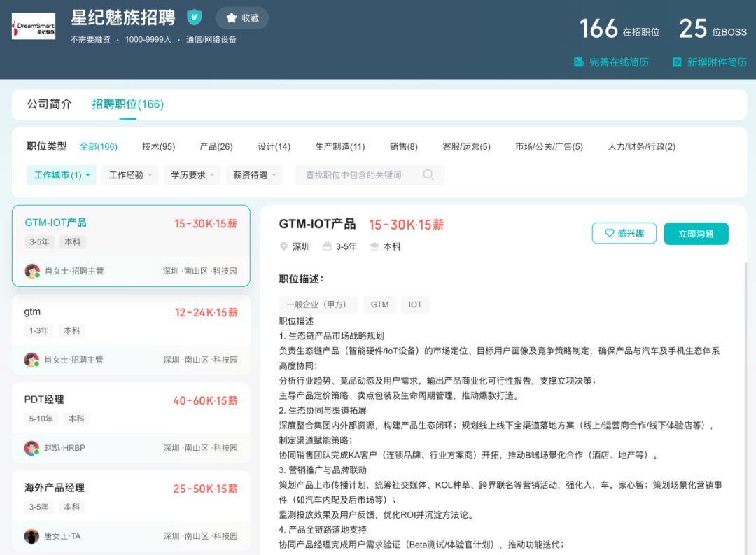Image resolution: width=756 pixels, height=555 pixels.
Task: Click 赵凯 HRBP recruiter avatar
Action: [x=31, y=448]
